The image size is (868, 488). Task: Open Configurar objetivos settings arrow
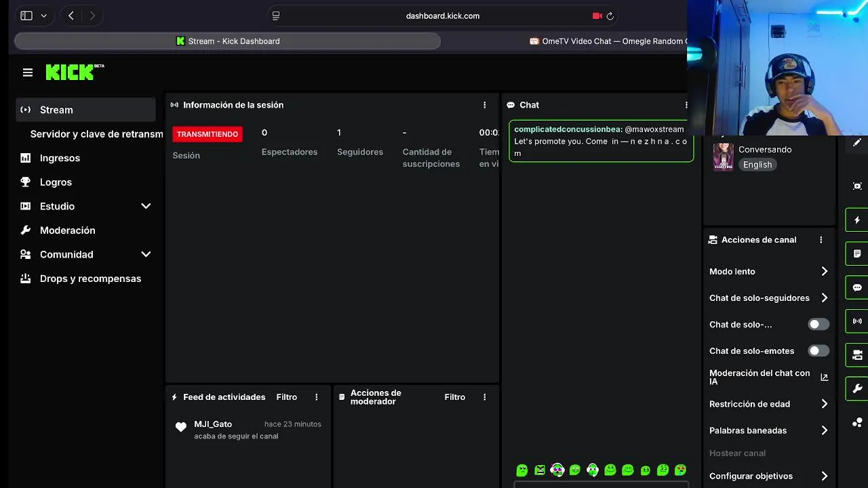[824, 476]
